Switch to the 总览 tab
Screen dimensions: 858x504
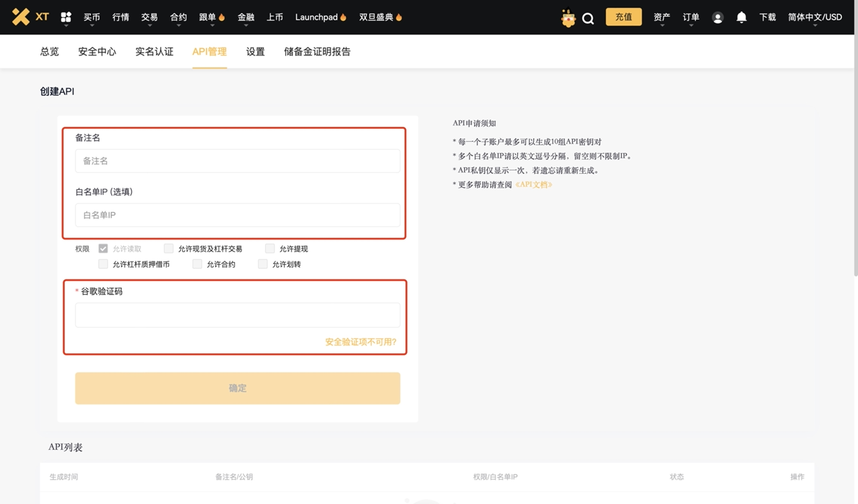(49, 51)
